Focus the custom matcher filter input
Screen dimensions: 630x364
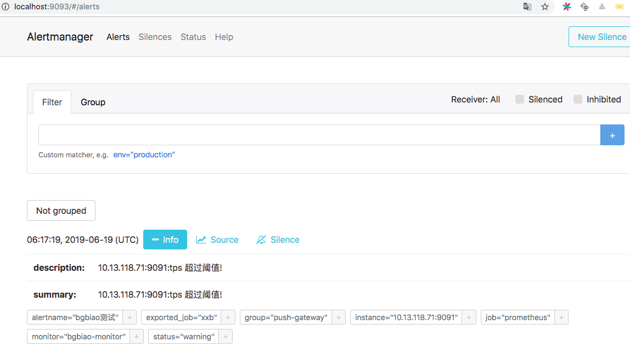point(319,135)
